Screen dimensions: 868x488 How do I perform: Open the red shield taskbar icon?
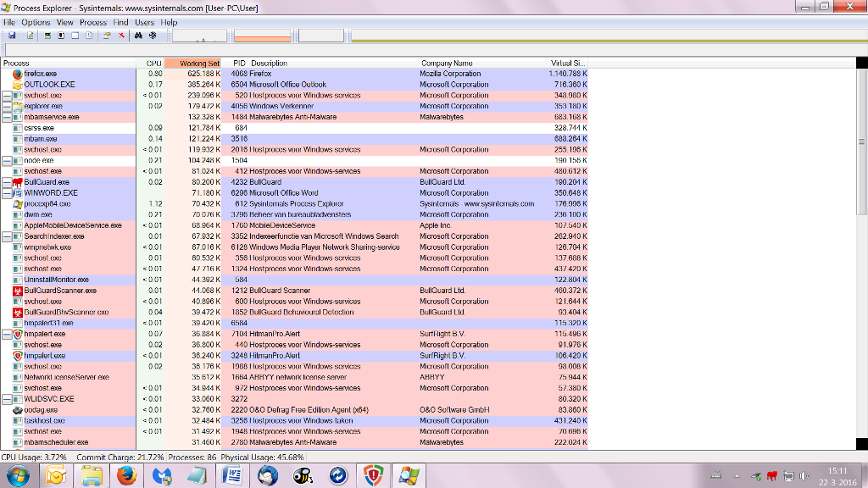[374, 476]
